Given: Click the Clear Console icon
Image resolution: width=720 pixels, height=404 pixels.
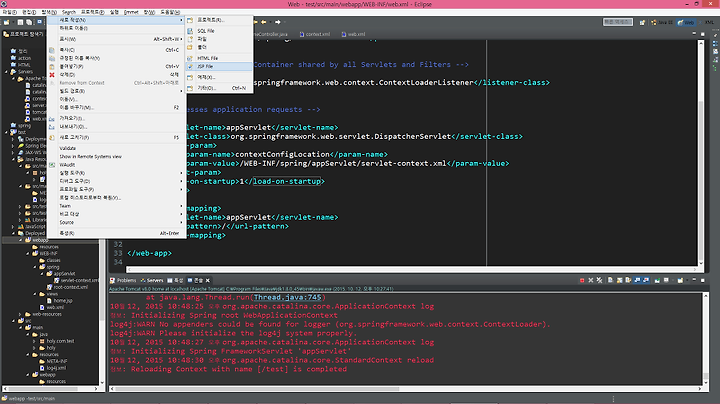Looking at the screenshot, I should coord(610,280).
